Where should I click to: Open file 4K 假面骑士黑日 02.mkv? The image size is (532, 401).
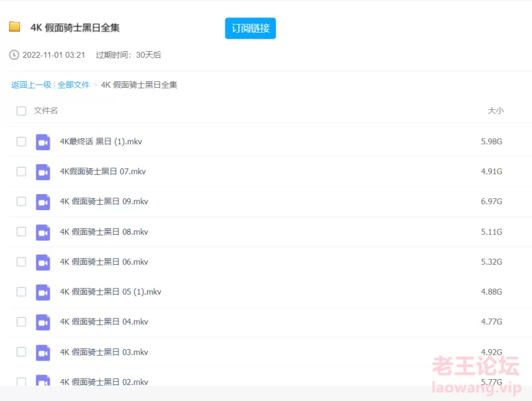coord(104,382)
